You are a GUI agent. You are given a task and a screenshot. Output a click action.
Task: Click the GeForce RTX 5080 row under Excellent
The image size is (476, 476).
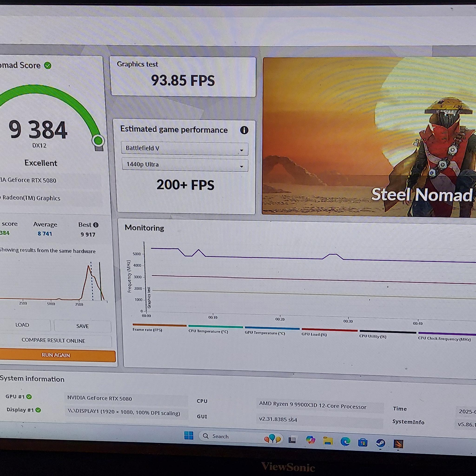coord(50,180)
